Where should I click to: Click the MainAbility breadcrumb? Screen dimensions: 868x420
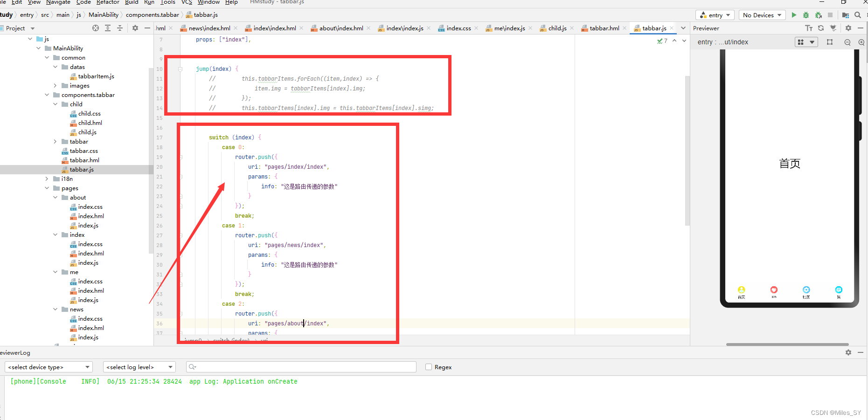click(104, 15)
